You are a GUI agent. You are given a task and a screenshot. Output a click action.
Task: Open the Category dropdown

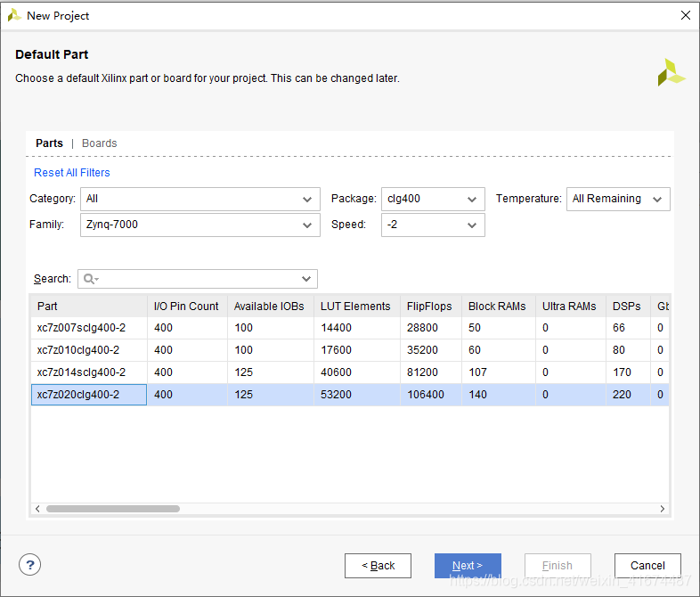tap(200, 200)
